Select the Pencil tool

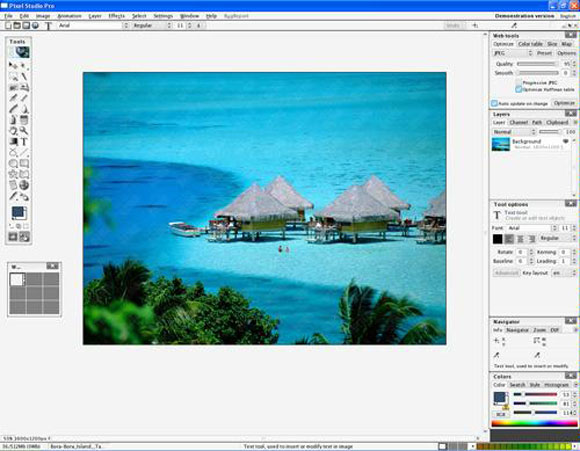click(x=24, y=98)
